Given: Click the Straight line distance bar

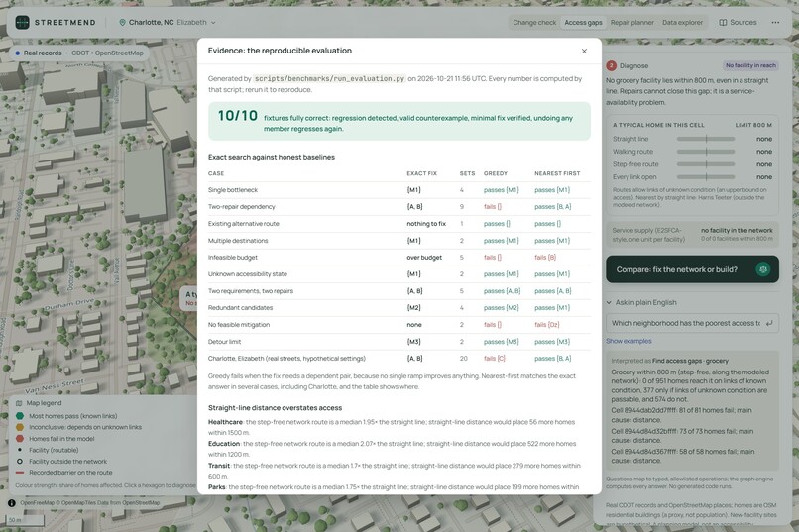Looking at the screenshot, I should coord(706,139).
